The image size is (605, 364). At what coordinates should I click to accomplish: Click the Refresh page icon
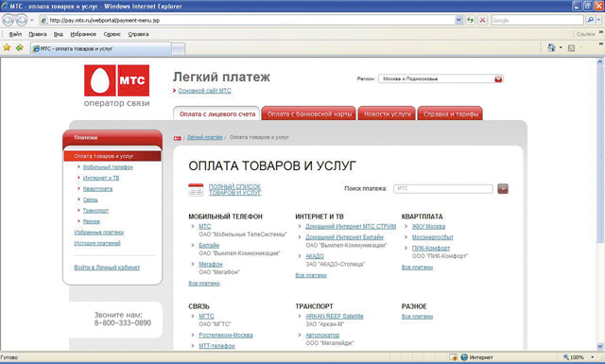point(471,20)
